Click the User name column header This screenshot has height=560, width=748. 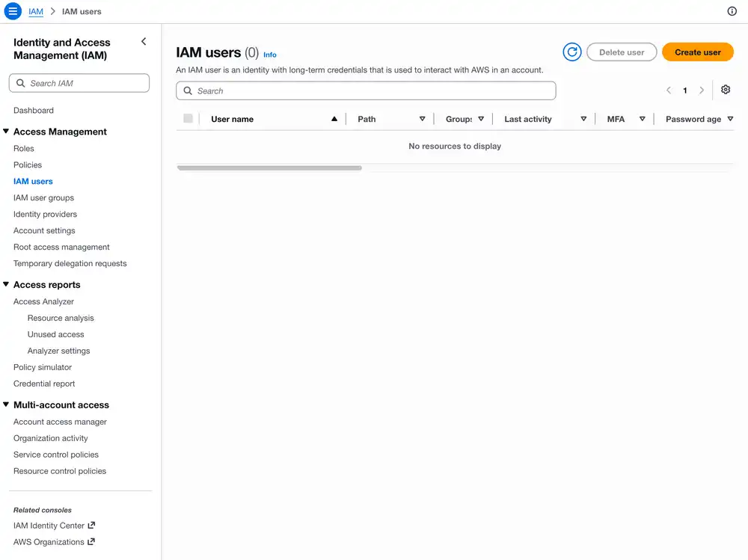click(x=233, y=119)
